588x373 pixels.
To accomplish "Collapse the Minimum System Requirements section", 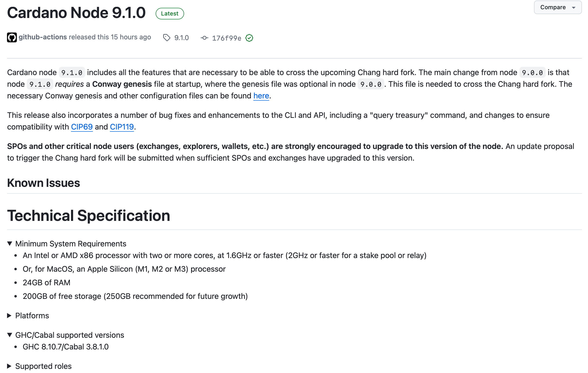I will (x=10, y=243).
